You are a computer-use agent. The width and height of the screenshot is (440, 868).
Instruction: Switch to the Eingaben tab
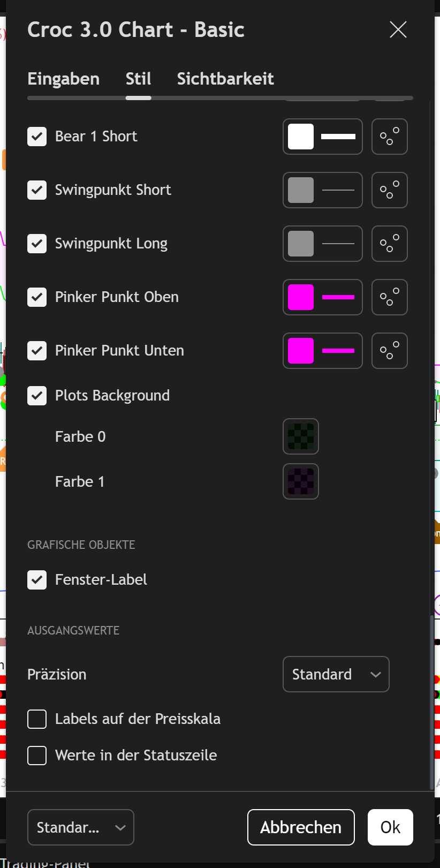pyautogui.click(x=63, y=79)
